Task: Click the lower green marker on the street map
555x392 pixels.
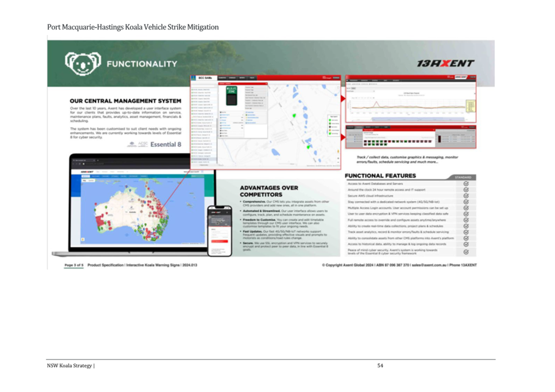Action: (308, 146)
